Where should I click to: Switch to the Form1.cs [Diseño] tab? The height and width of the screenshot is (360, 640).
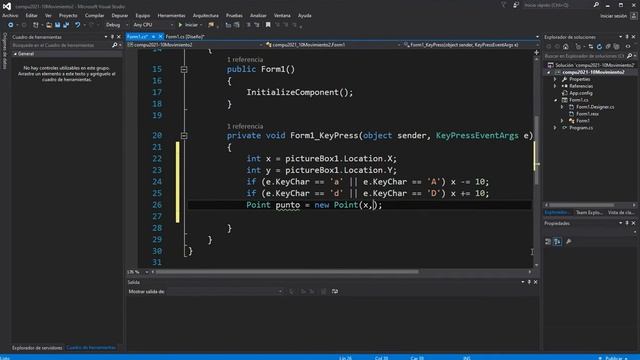[185, 36]
